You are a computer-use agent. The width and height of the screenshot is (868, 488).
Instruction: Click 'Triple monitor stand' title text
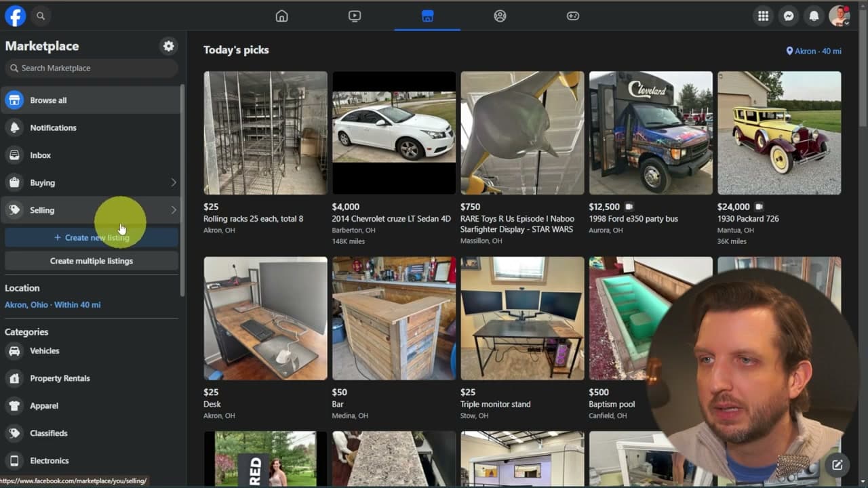496,404
